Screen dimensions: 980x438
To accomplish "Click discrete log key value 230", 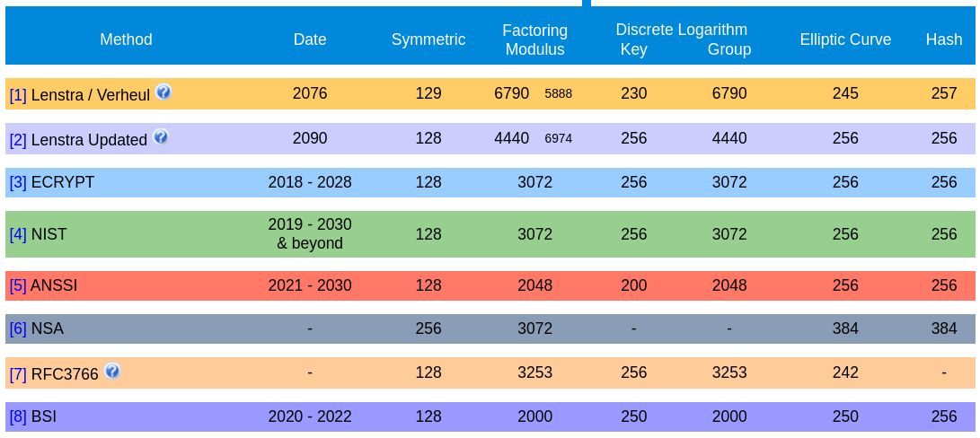I will tap(634, 93).
